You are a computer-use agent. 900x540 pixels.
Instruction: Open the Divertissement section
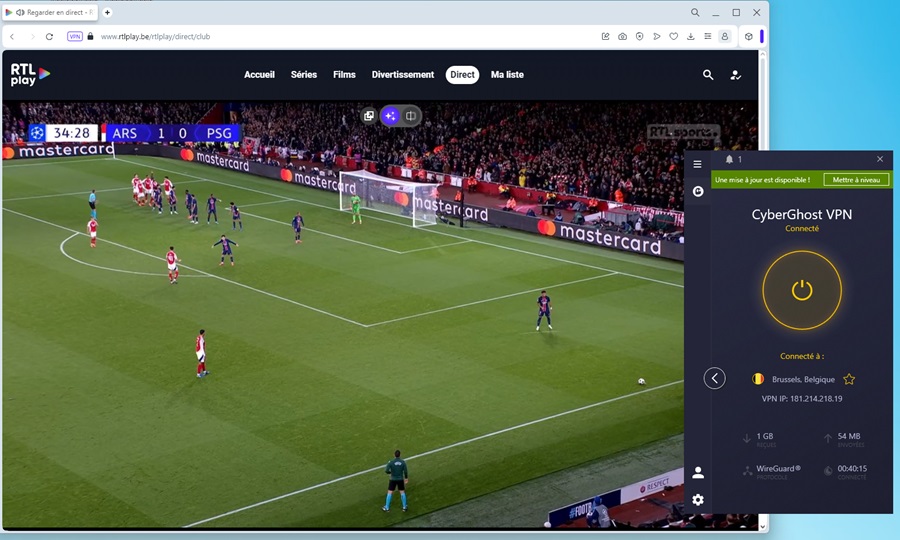[x=403, y=75]
